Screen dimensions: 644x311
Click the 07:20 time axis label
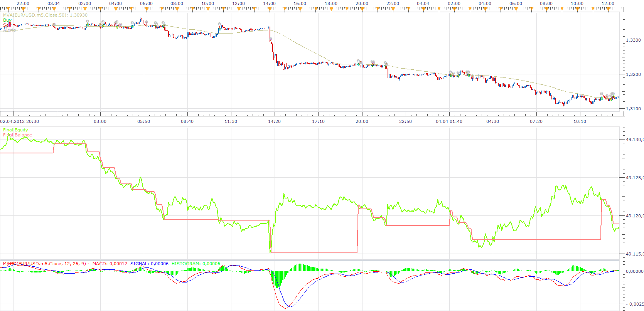click(x=536, y=121)
